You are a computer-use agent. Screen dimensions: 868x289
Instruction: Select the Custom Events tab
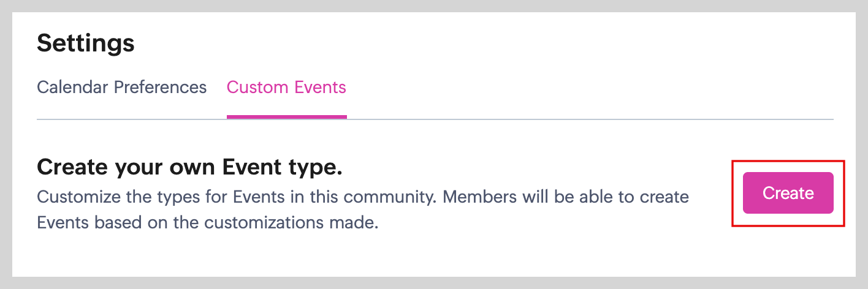click(x=286, y=88)
